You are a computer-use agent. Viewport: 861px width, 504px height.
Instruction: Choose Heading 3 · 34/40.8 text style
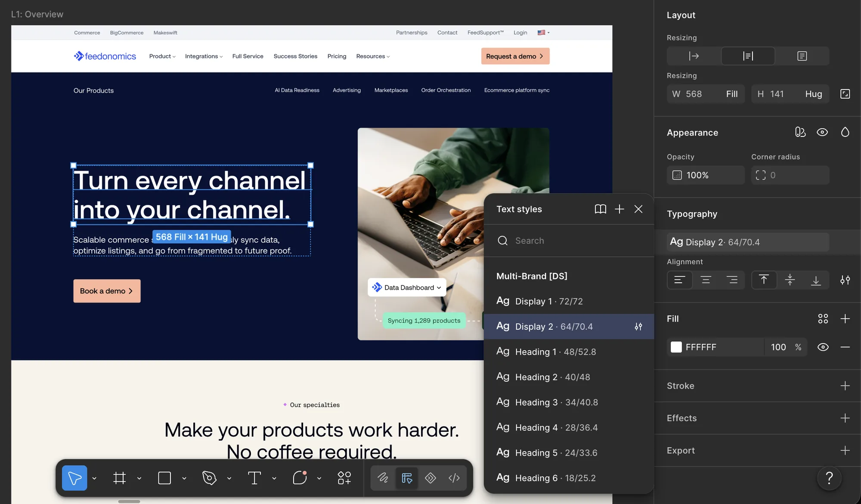[x=569, y=402]
